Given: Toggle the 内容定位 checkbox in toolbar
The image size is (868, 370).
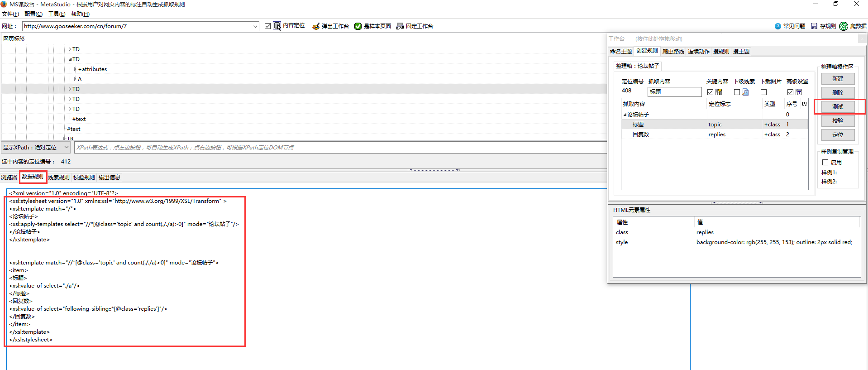Looking at the screenshot, I should click(267, 26).
